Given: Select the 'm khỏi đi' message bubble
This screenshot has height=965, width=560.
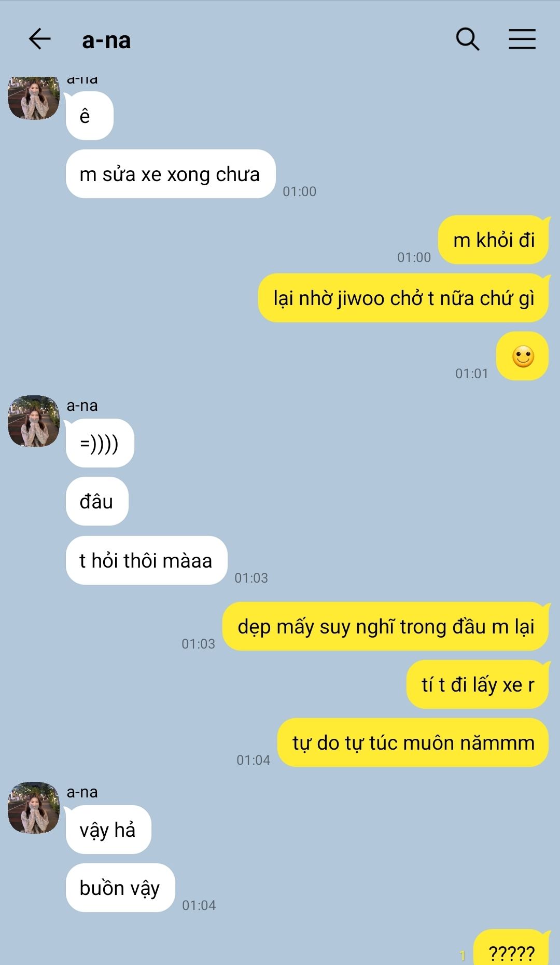Looking at the screenshot, I should (494, 240).
